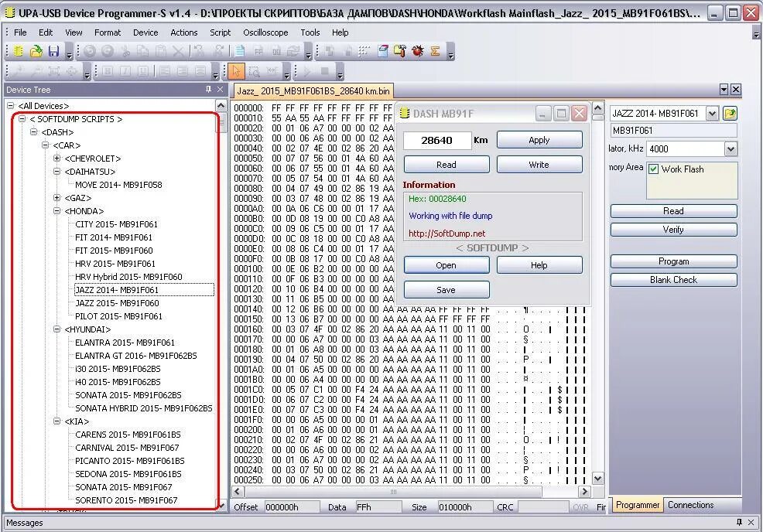
Task: Click Open in the DASH MB91F dialog
Action: click(447, 265)
